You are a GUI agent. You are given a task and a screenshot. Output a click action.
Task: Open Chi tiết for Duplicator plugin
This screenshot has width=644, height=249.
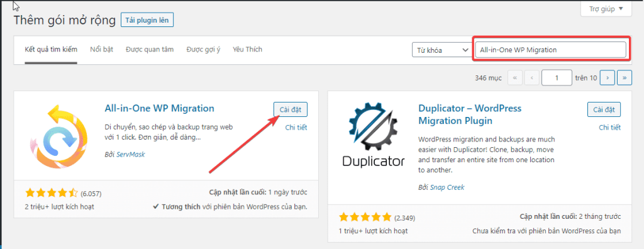pos(609,128)
